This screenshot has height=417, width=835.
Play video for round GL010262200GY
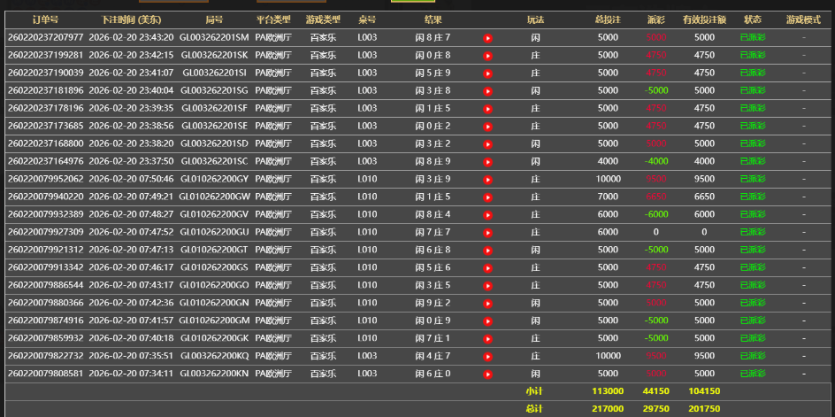click(x=488, y=180)
